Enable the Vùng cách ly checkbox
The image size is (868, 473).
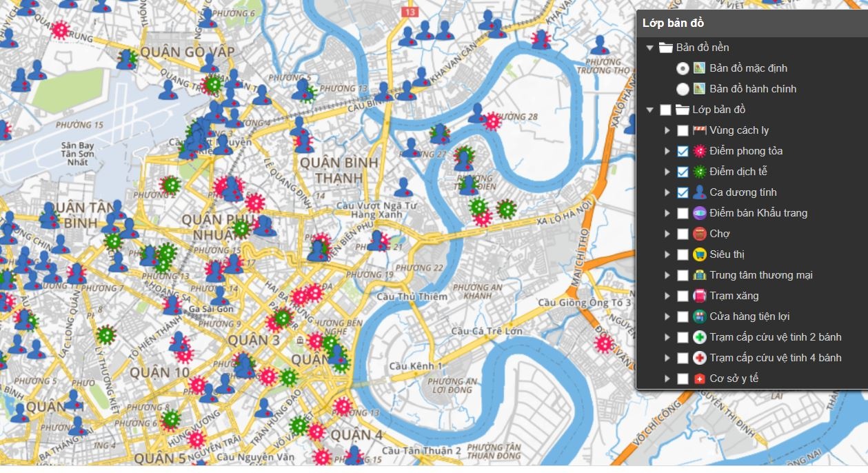(683, 130)
